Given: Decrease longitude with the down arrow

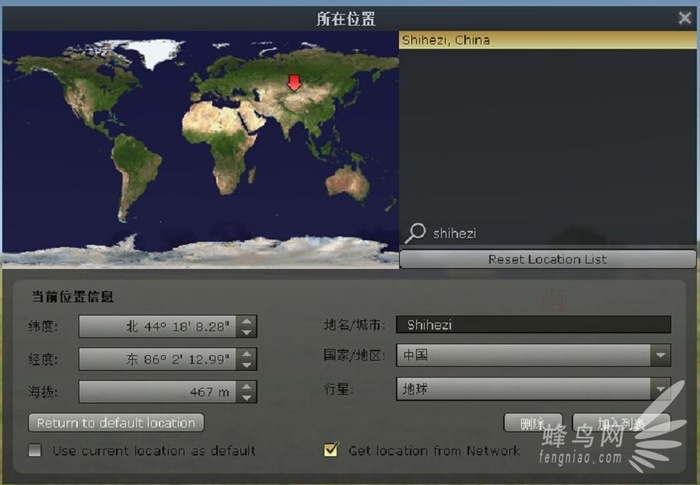Looking at the screenshot, I should pyautogui.click(x=248, y=365).
